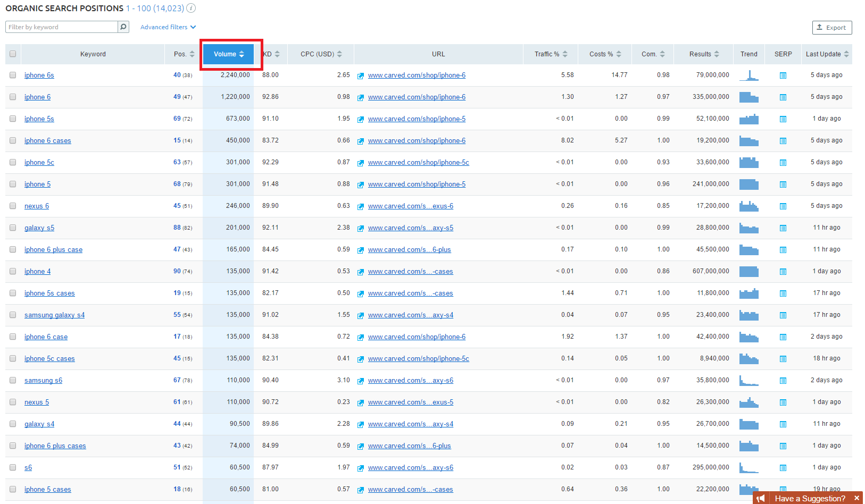Open the samsung galaxy s4 keyword link
This screenshot has width=865, height=504.
(x=54, y=315)
